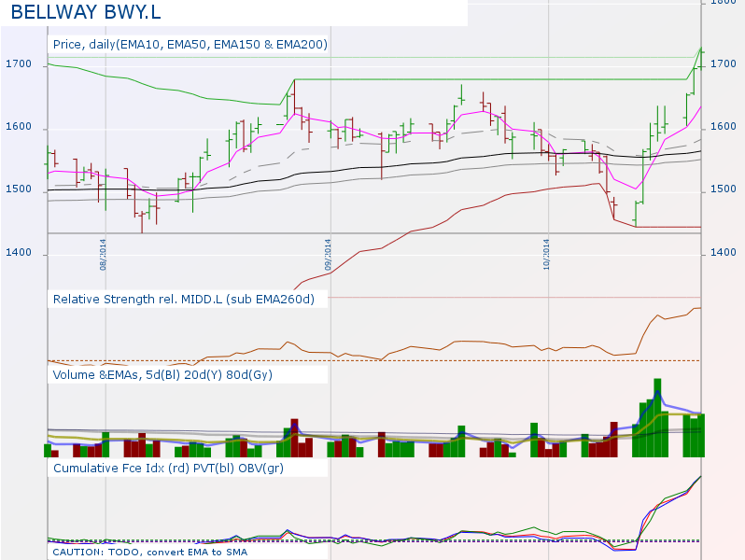Viewport: 745px width, 560px height.
Task: Click the left axis 1700 price label
Action: (19, 63)
